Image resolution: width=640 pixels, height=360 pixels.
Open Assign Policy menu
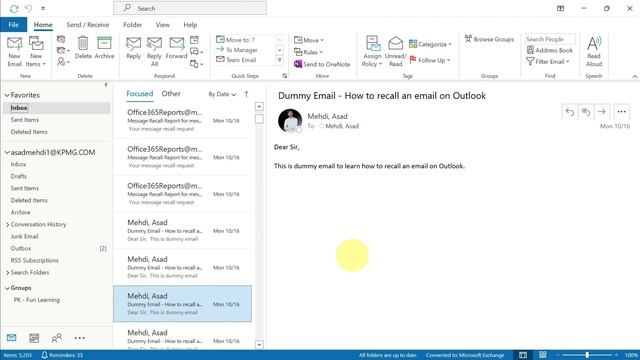(x=372, y=51)
